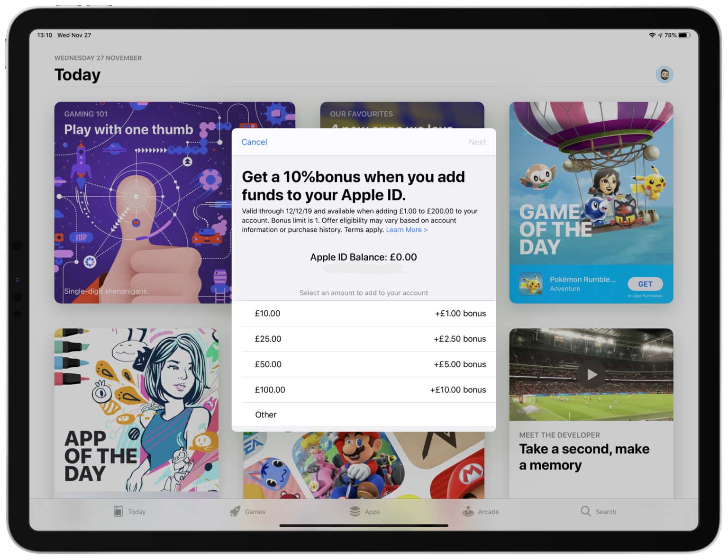Select the £25.00 amount option
The image size is (728, 560).
pos(364,339)
